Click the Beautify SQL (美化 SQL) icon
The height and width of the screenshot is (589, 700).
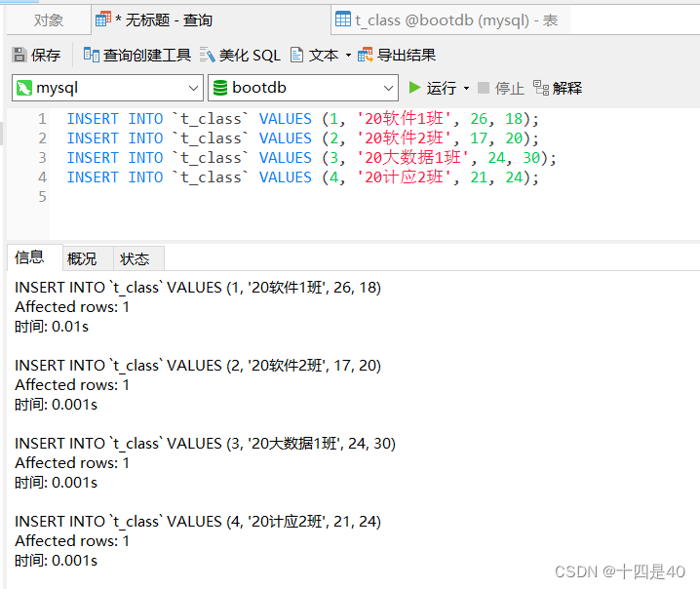[207, 55]
